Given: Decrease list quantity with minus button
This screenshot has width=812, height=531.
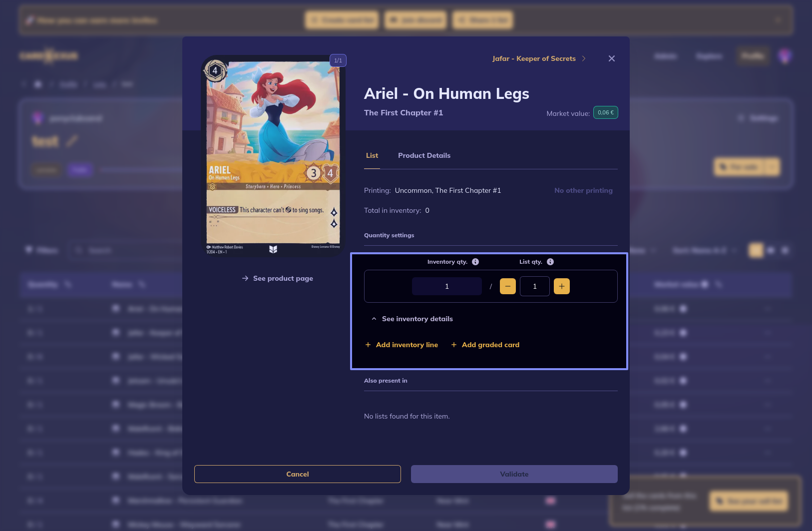Looking at the screenshot, I should coord(507,286).
